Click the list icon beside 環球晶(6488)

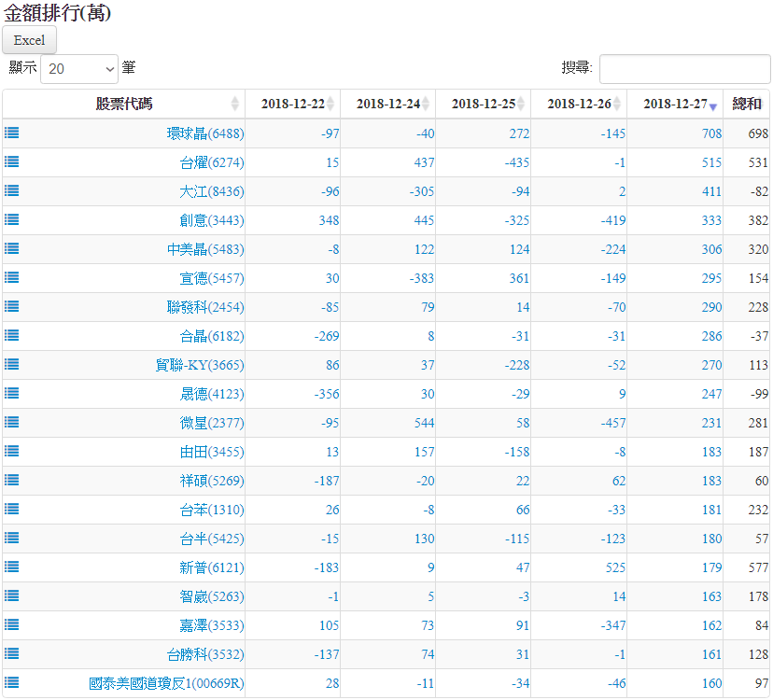click(11, 133)
